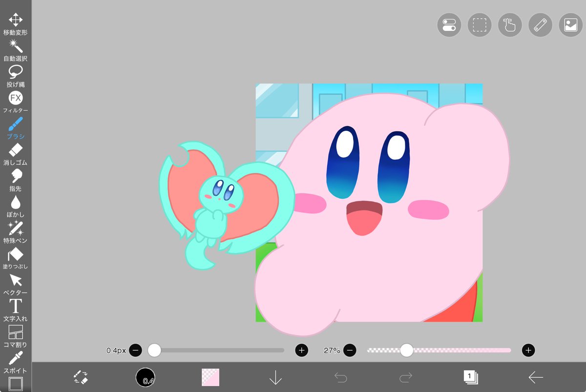
Task: Select the Text (文字入れ) tool
Action: [16, 311]
